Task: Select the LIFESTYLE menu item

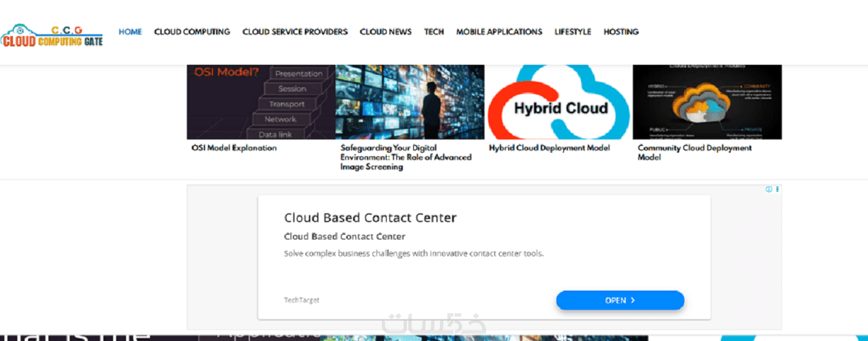Action: click(573, 31)
